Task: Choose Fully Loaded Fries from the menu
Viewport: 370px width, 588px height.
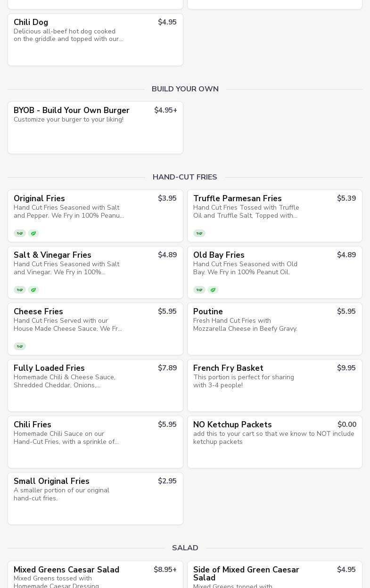Action: [95, 385]
